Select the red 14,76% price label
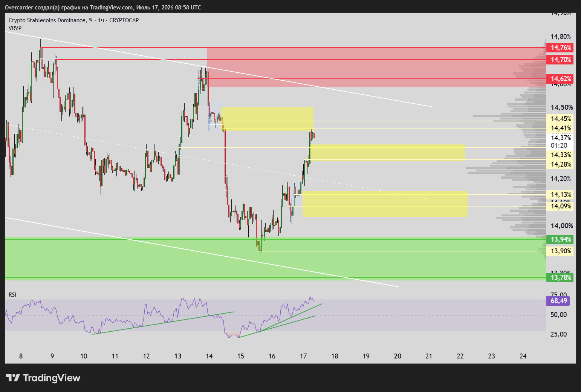Image resolution: width=581 pixels, height=392 pixels. pyautogui.click(x=560, y=47)
